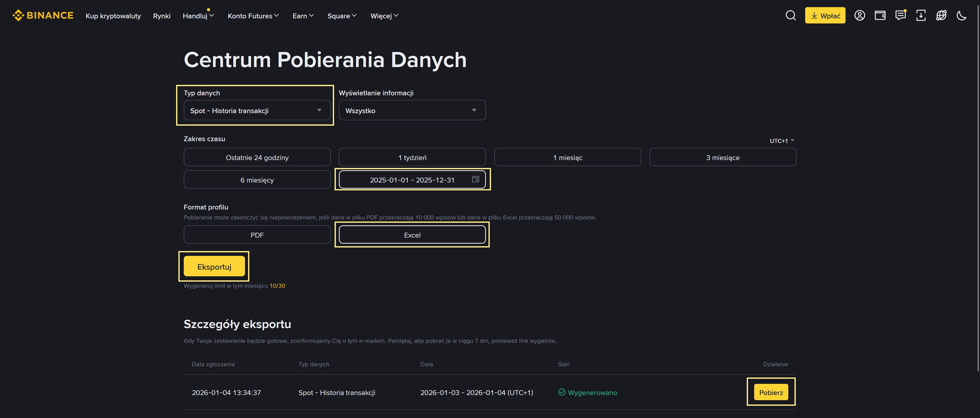Screen dimensions: 980x418
Task: Open the Konto Futures menu
Action: tap(253, 16)
